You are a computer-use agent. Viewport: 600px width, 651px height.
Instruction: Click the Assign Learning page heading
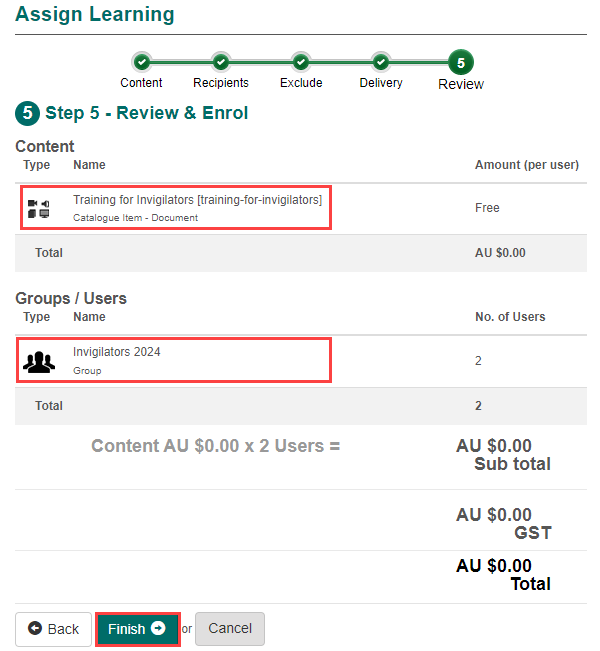pos(95,15)
